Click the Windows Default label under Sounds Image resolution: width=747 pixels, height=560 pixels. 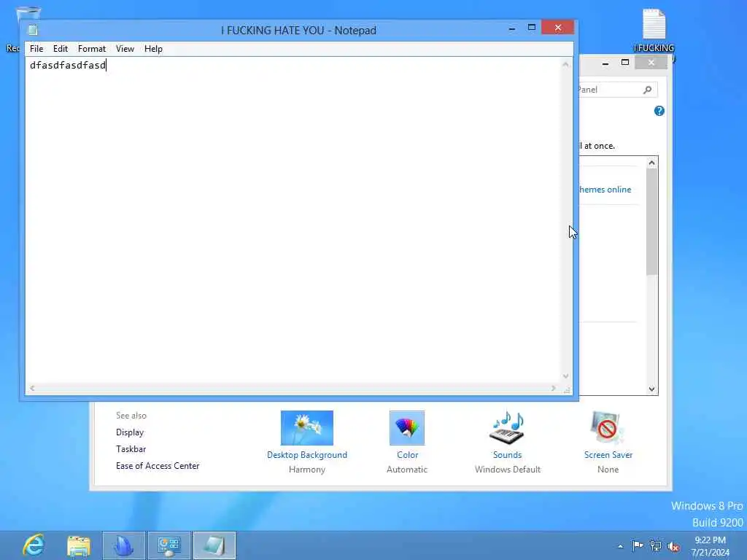508,470
